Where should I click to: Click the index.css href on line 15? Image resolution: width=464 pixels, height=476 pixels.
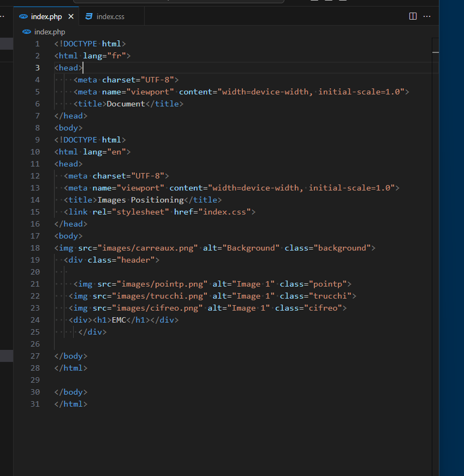[224, 212]
